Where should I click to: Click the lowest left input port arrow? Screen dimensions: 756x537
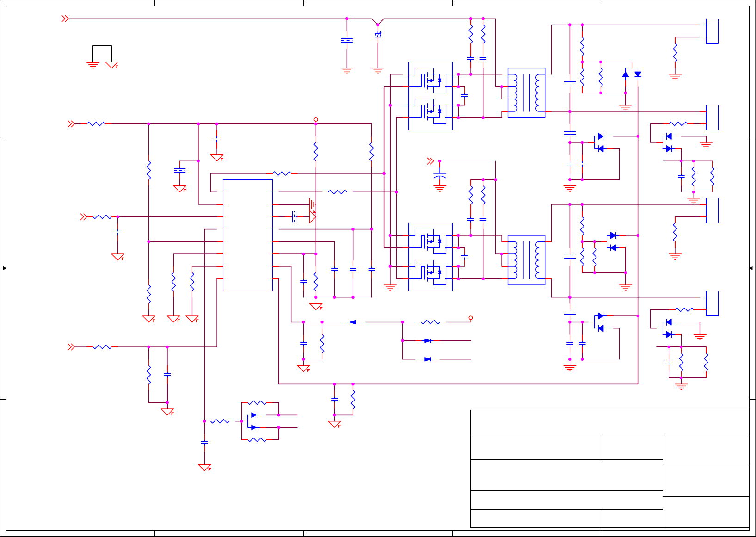[71, 346]
